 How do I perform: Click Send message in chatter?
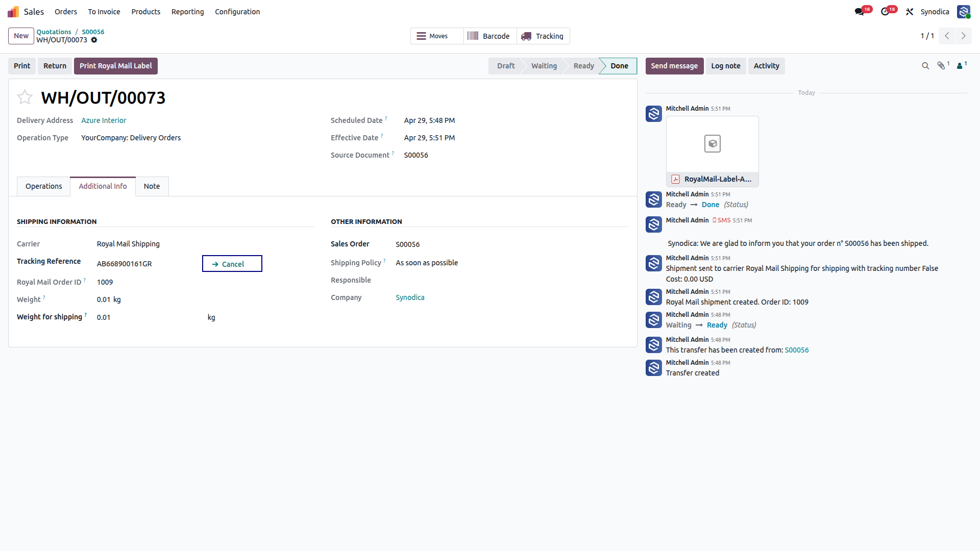[674, 66]
